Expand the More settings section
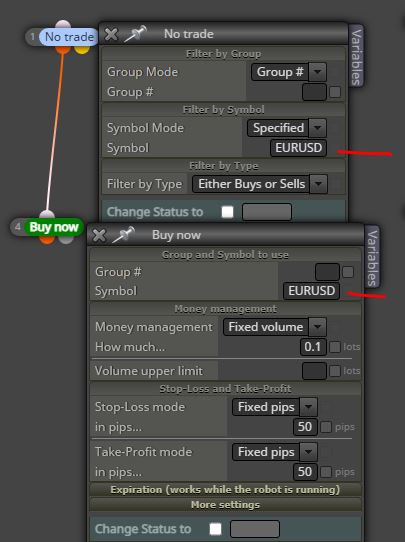The height and width of the screenshot is (542, 405). (225, 505)
